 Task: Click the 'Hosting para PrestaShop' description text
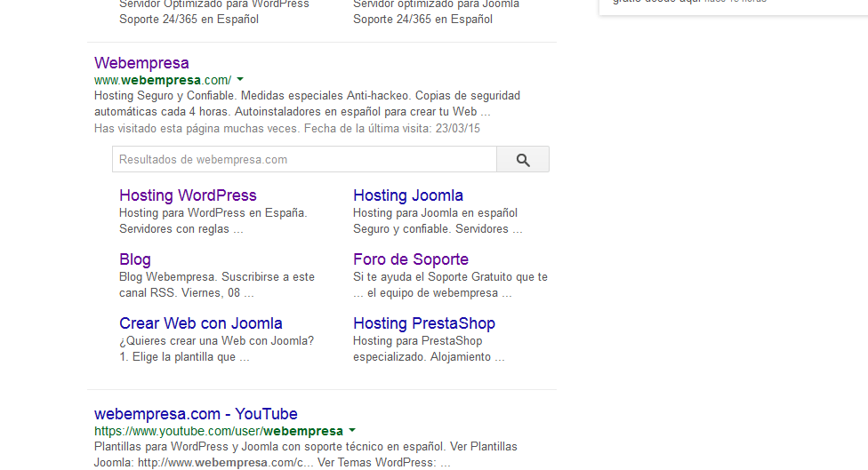point(429,349)
